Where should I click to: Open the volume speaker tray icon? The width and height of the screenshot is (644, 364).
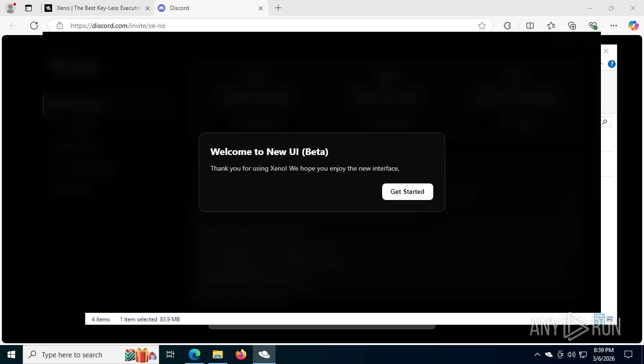[x=572, y=355]
